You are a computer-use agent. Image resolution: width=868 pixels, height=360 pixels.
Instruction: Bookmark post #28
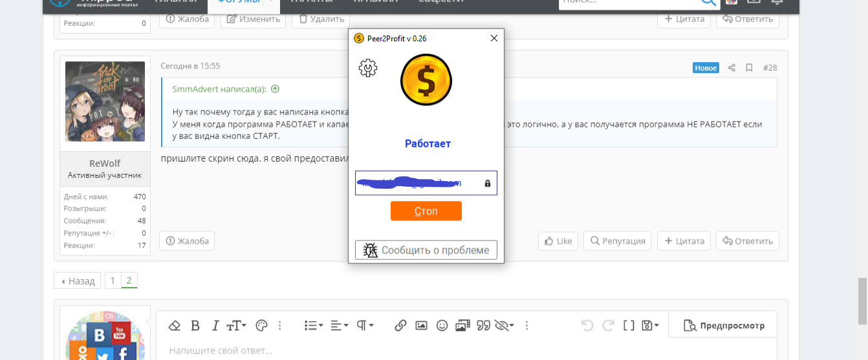[749, 67]
